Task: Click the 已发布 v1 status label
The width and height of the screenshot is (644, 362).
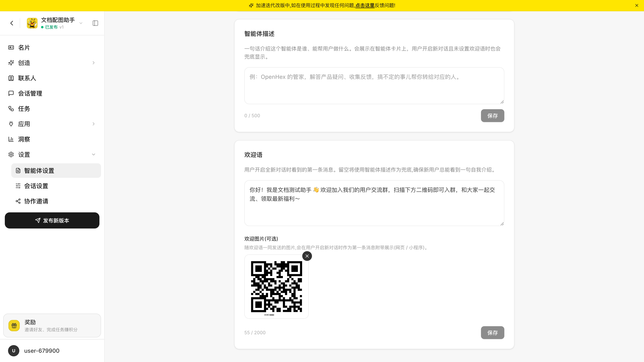Action: (x=53, y=27)
